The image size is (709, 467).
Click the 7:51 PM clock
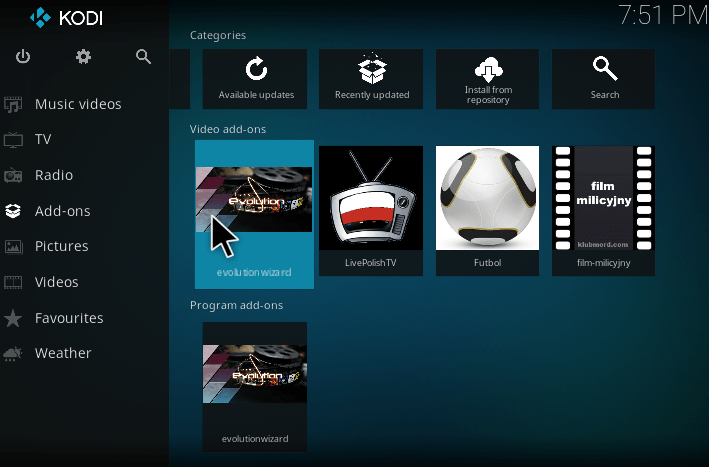[663, 15]
